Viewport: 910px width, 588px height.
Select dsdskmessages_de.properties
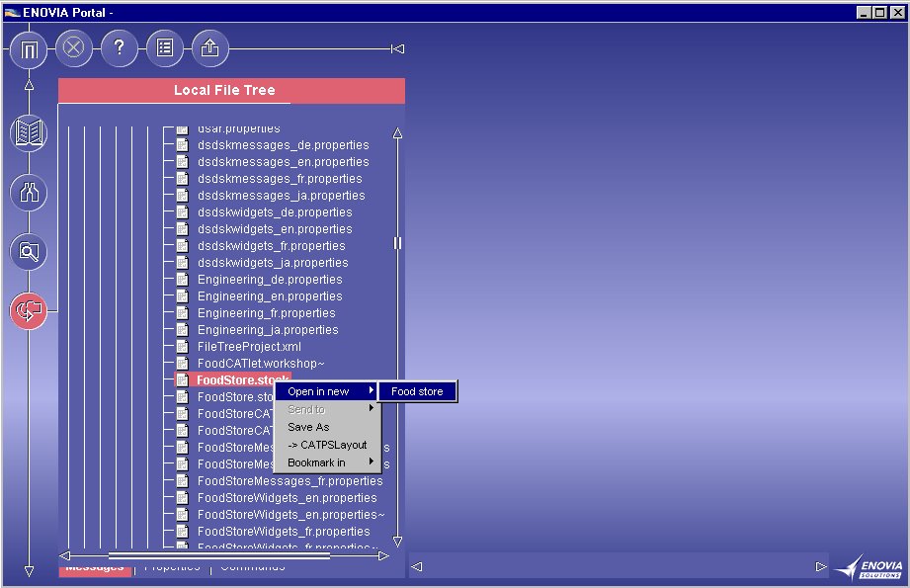[284, 145]
